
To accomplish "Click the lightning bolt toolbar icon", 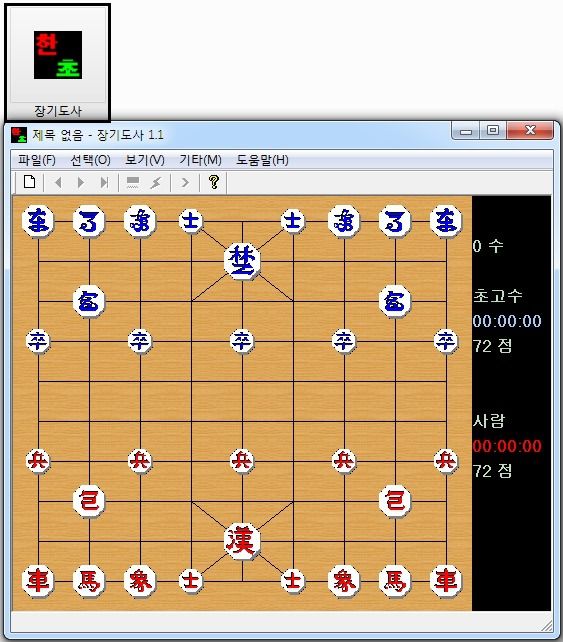I will pyautogui.click(x=156, y=182).
